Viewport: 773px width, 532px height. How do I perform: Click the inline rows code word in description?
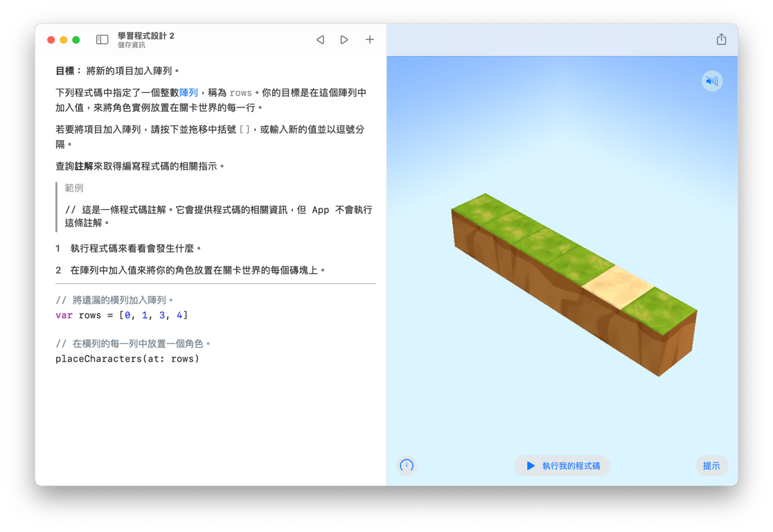click(x=240, y=93)
